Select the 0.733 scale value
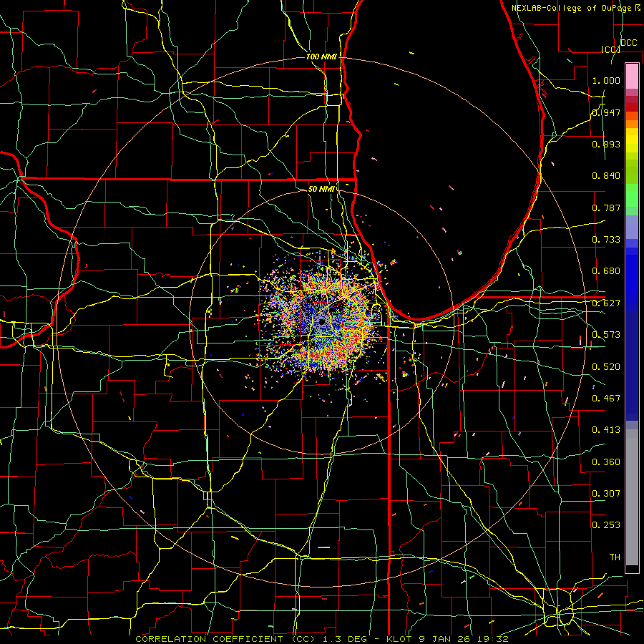 point(606,240)
